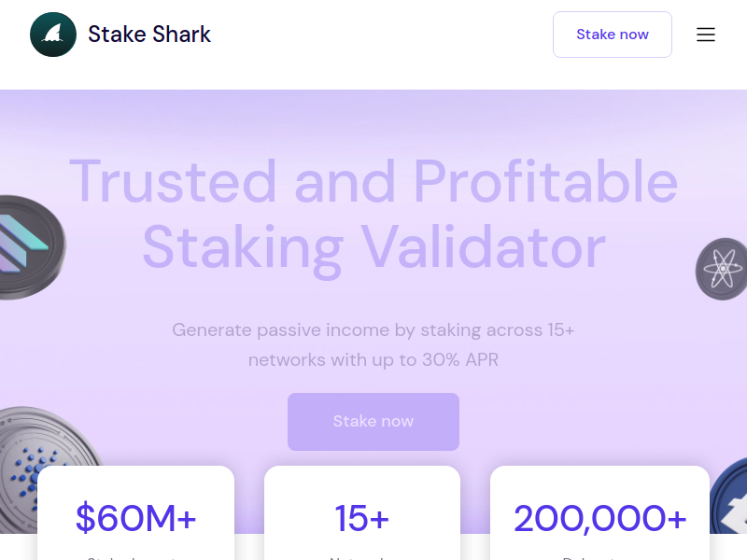The width and height of the screenshot is (747, 560).
Task: Click the Generate passive income subtitle line
Action: 373,329
